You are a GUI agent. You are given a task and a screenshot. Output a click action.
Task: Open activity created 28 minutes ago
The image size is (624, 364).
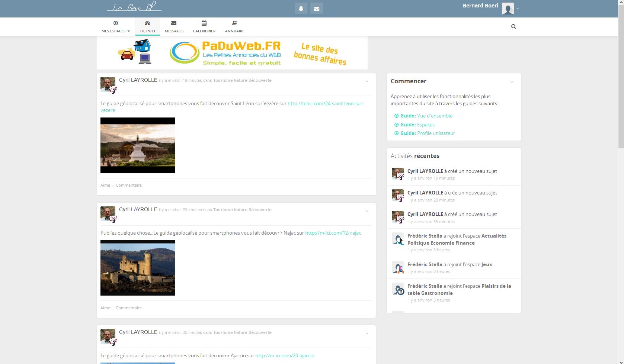point(454,196)
